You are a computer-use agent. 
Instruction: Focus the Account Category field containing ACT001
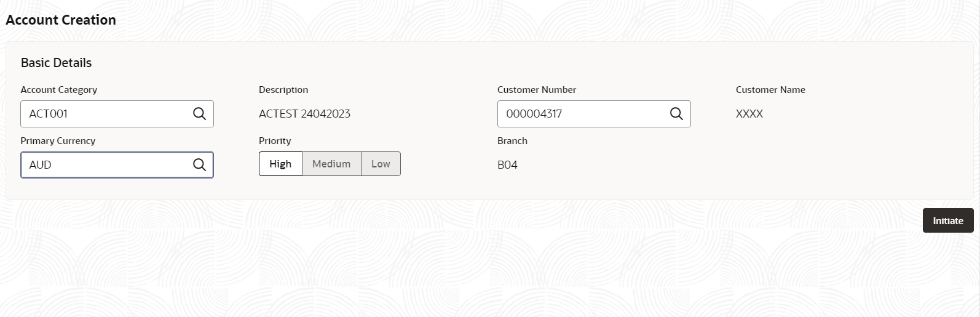pos(117,114)
